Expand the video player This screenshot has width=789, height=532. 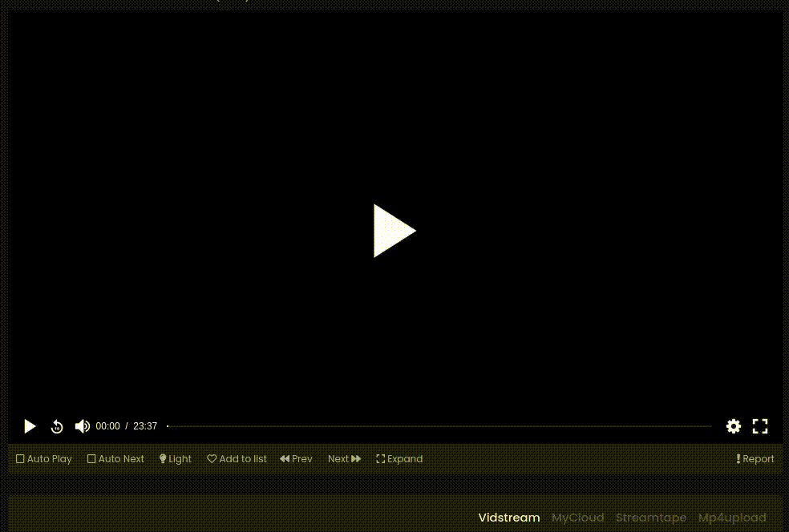[x=399, y=459]
